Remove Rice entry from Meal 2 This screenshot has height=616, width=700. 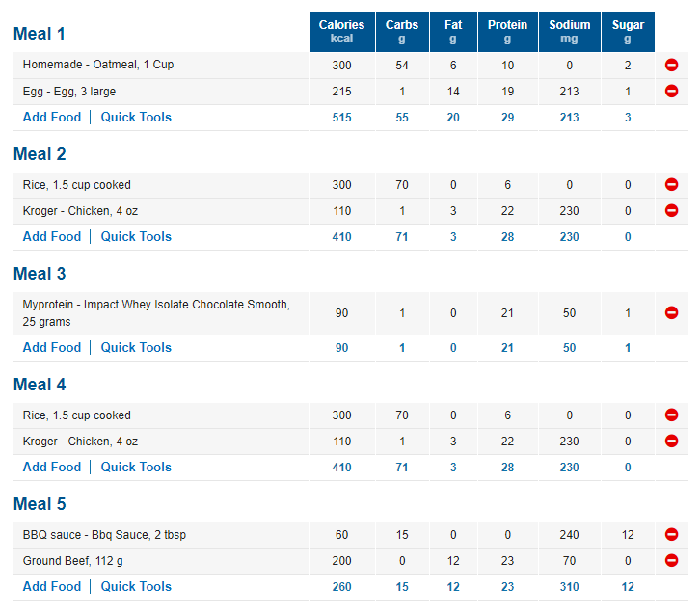tap(671, 184)
